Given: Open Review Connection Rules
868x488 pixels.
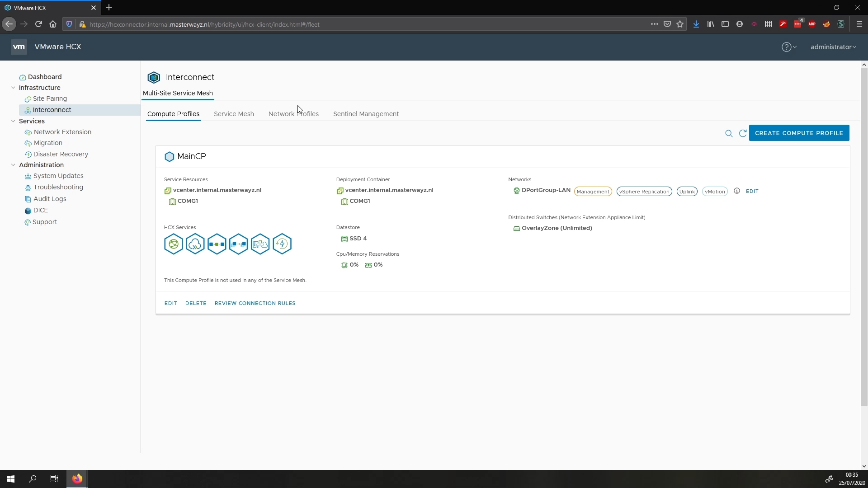Looking at the screenshot, I should click(x=255, y=303).
